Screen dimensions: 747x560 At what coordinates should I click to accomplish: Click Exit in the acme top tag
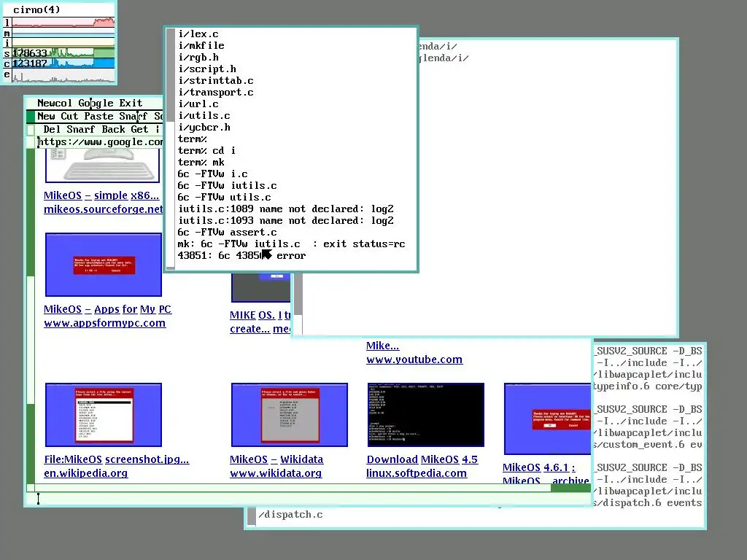tap(131, 103)
